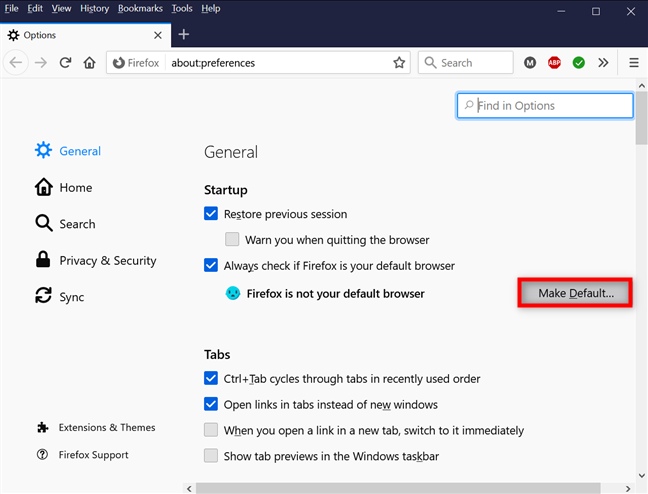Open the History menu
Screen dimensions: 648x494
point(94,8)
